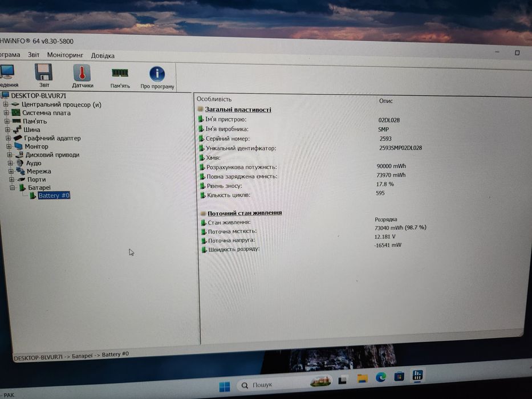Open the Звіт save report toolbar icon
This screenshot has width=532, height=399.
[43, 72]
